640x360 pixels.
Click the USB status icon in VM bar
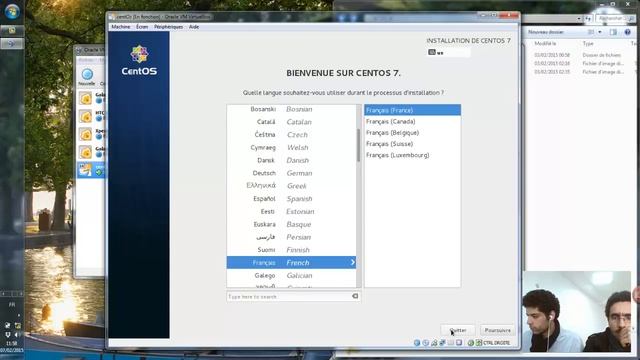pyautogui.click(x=442, y=343)
